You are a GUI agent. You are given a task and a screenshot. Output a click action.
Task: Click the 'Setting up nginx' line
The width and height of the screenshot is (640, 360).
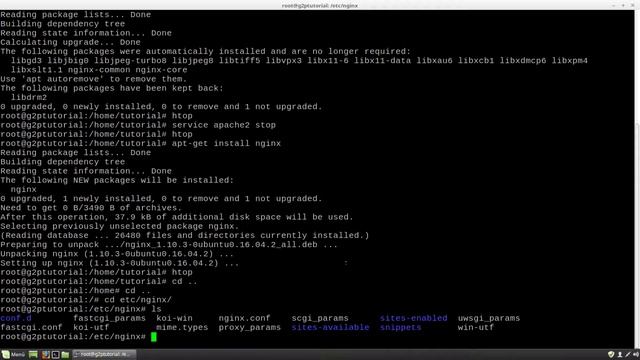tap(120, 263)
